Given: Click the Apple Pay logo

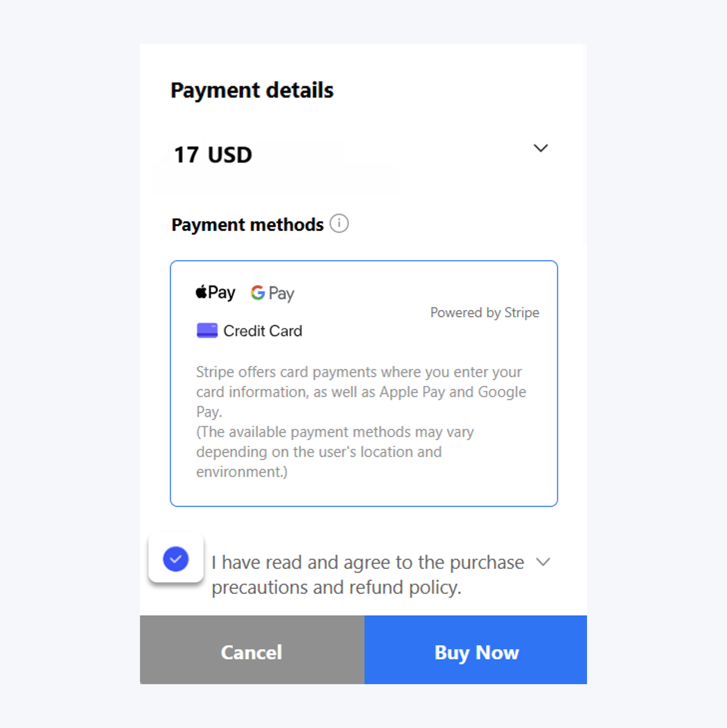Looking at the screenshot, I should coord(216,293).
